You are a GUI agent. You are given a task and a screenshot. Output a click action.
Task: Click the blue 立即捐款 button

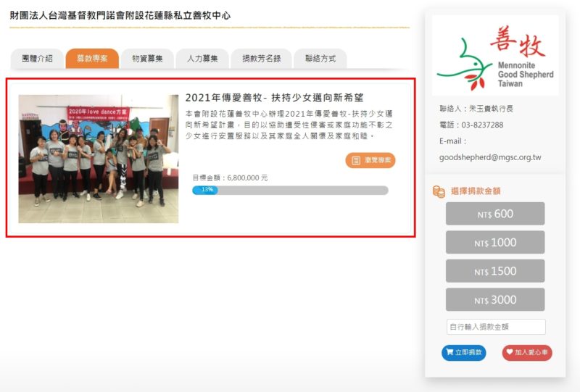click(x=464, y=352)
